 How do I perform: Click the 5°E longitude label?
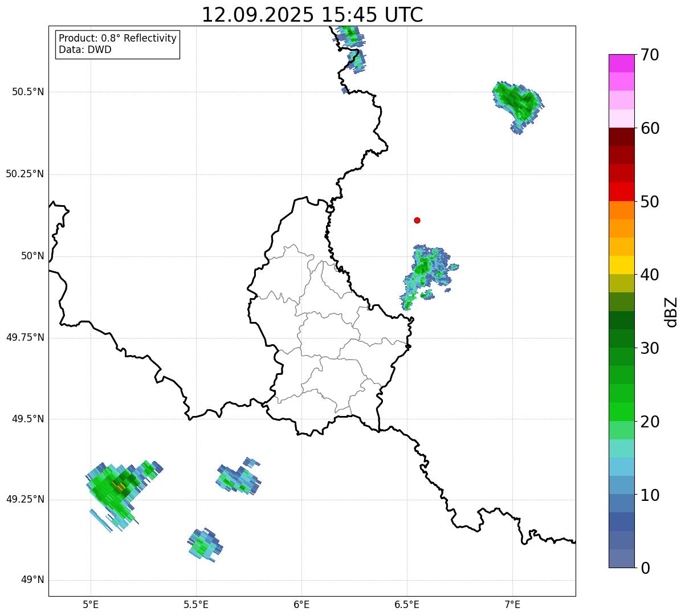pos(91,604)
